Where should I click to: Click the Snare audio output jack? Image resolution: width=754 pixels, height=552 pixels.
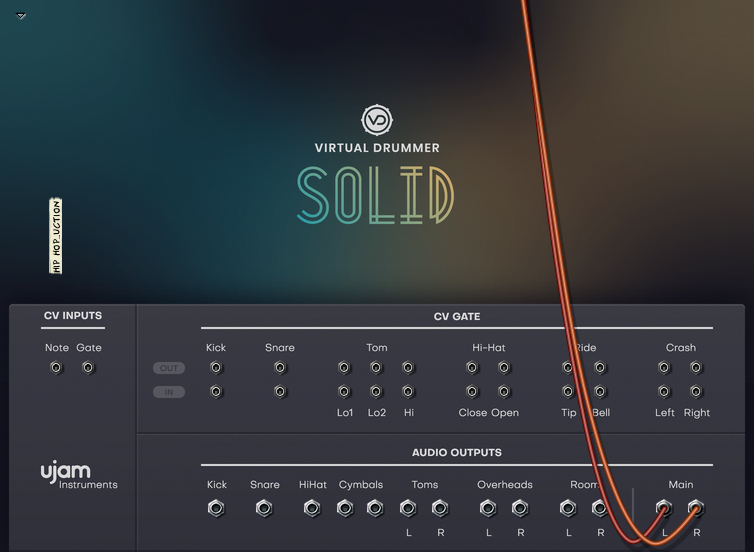point(264,508)
